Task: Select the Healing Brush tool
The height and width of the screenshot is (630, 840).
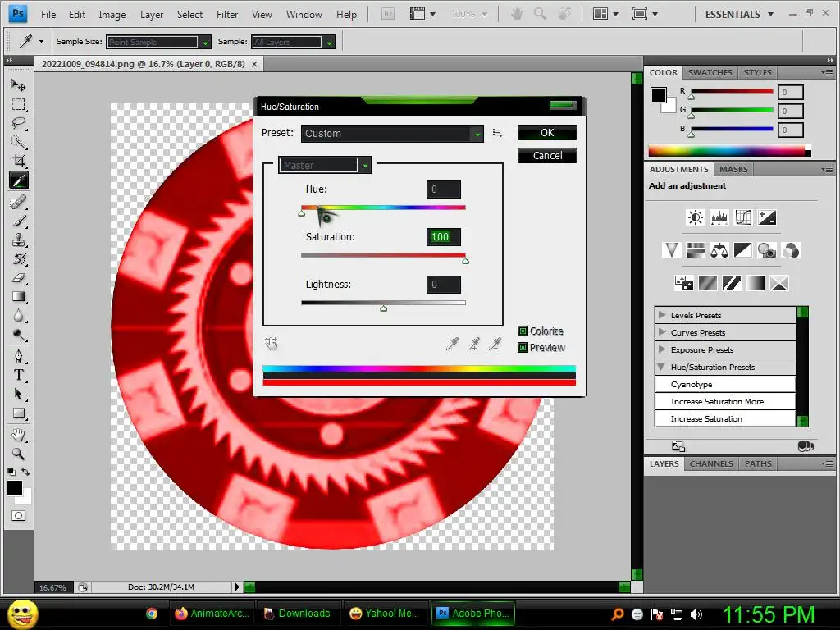Action: pyautogui.click(x=19, y=202)
